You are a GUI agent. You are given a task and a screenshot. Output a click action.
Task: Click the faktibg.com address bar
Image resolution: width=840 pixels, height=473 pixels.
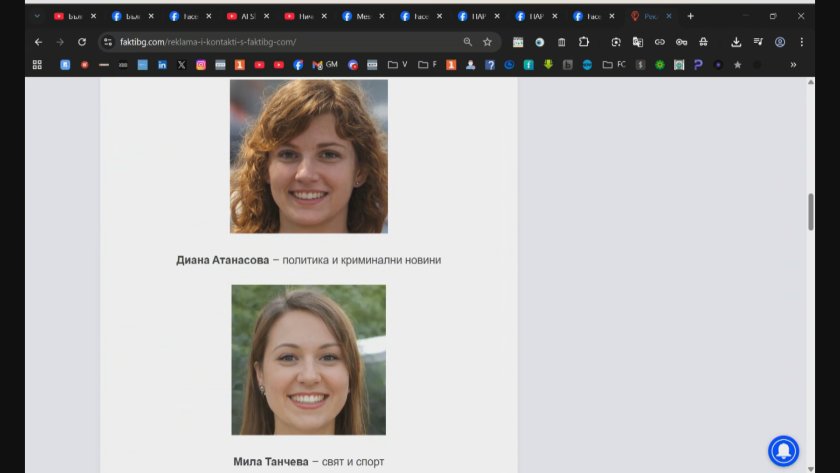(280, 42)
